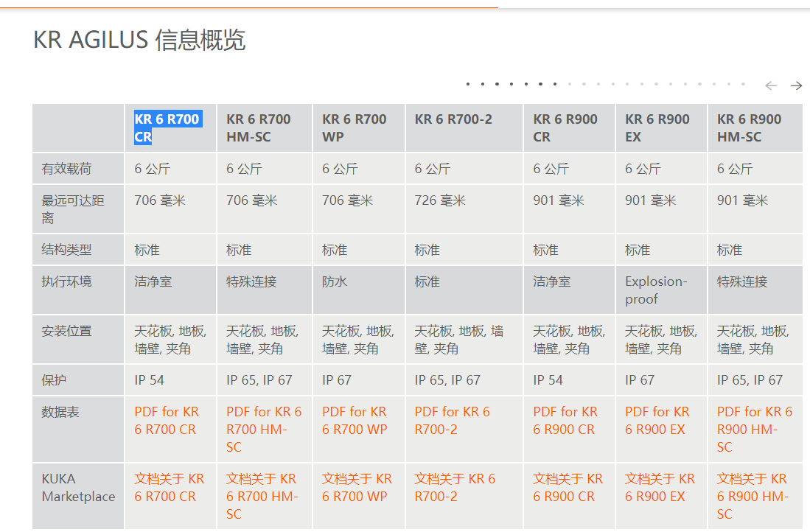Open PDF for KR 6 R700 WP
The width and height of the screenshot is (810, 532).
click(x=355, y=421)
